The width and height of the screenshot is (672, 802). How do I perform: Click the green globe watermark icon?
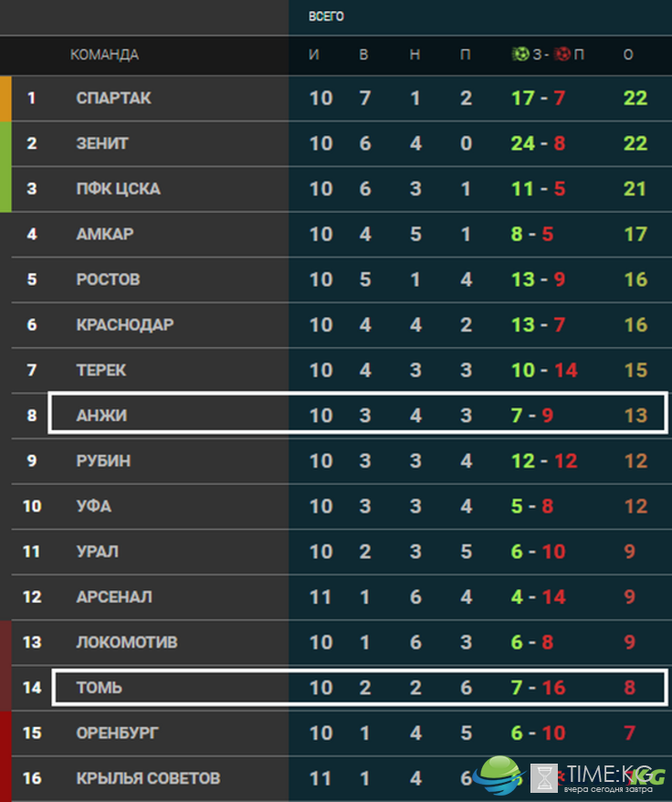tap(499, 775)
